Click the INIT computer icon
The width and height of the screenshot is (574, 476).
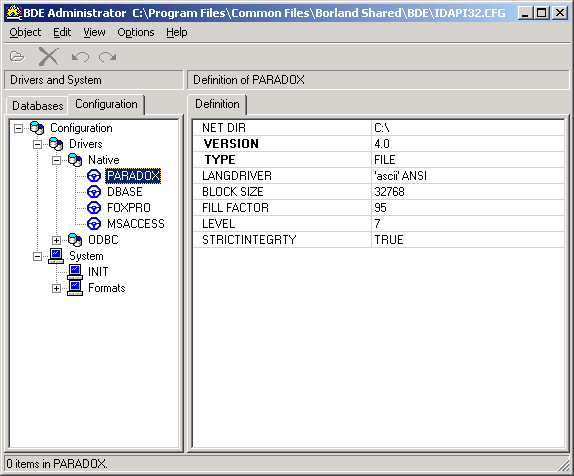pos(75,272)
